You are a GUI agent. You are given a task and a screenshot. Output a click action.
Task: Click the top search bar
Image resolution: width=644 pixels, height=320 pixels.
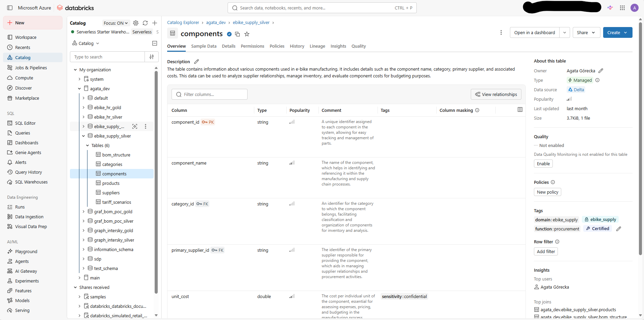pyautogui.click(x=322, y=8)
